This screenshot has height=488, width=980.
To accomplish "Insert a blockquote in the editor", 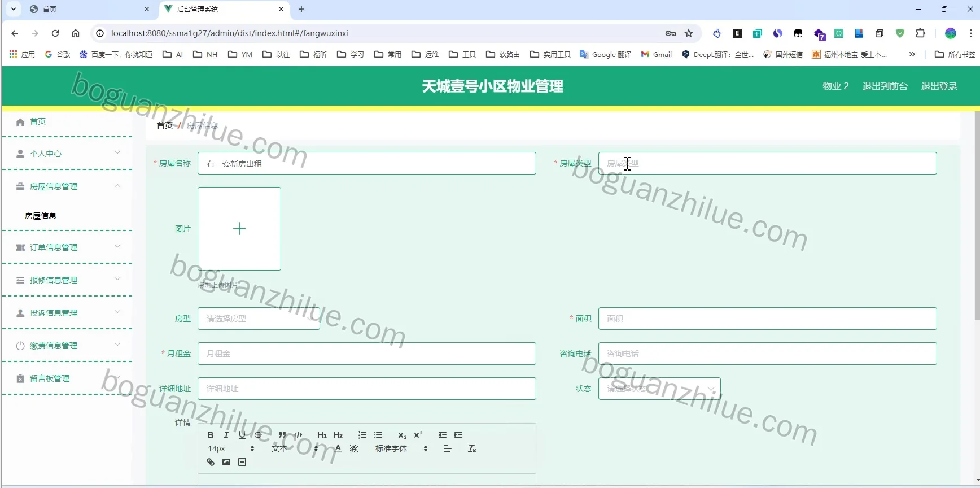I will click(282, 435).
